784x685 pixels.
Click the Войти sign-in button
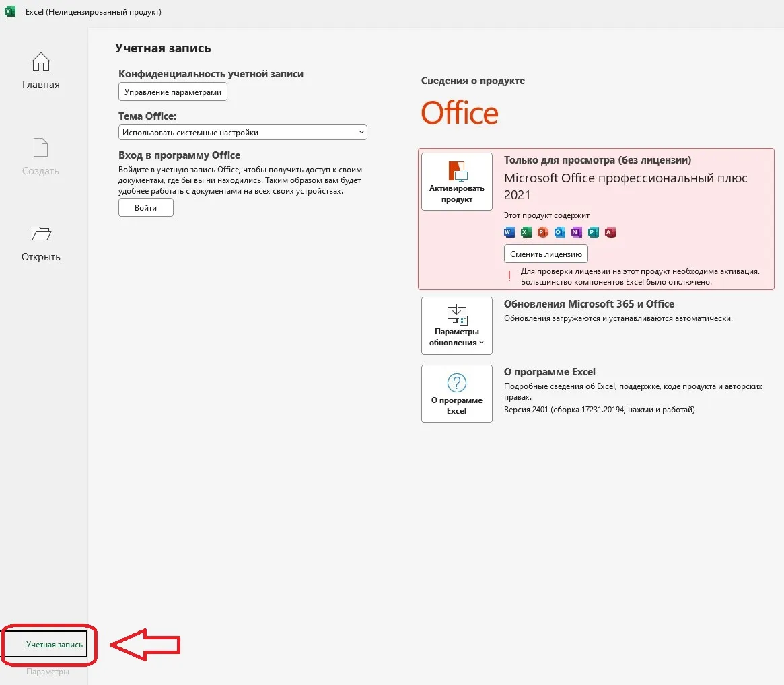click(x=146, y=207)
